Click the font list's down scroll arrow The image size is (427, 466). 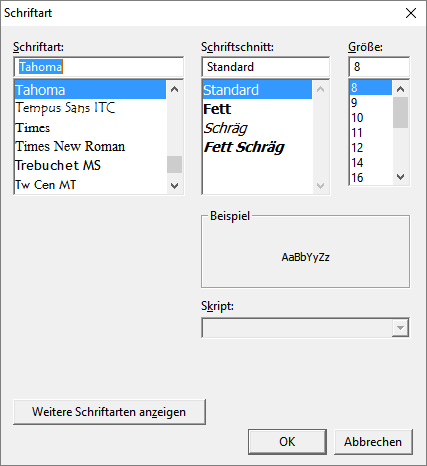coord(174,185)
